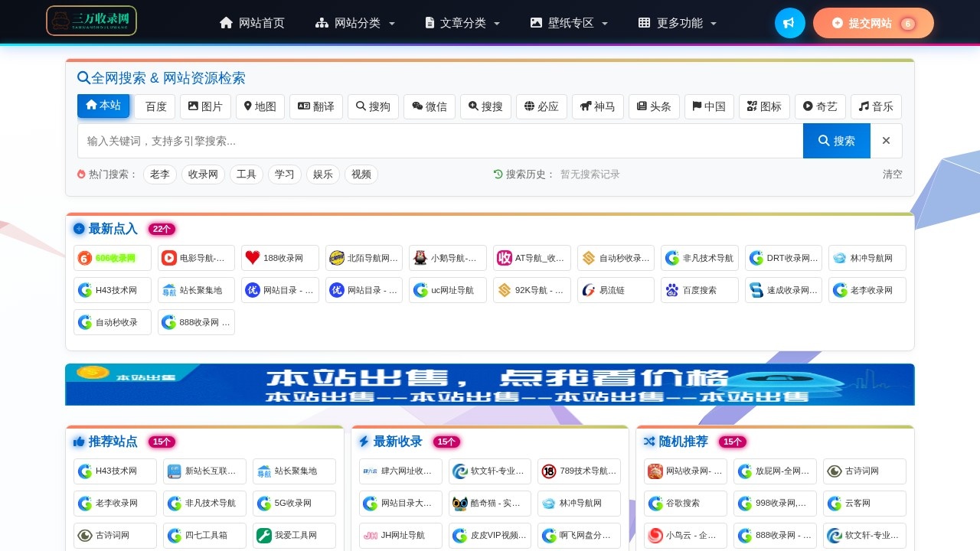The width and height of the screenshot is (980, 551).
Task: Select the 音乐 search tab
Action: tap(876, 106)
